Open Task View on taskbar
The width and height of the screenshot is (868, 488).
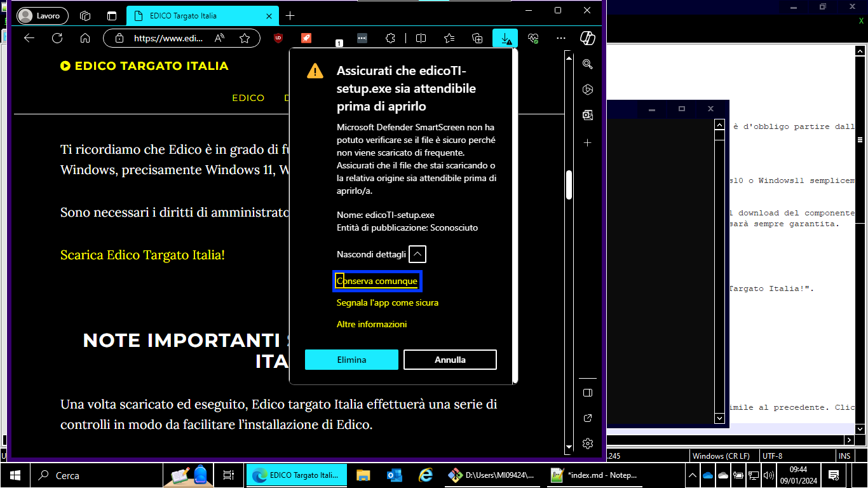pos(229,475)
